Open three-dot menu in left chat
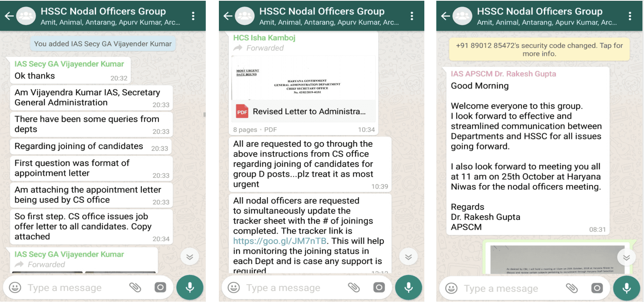The height and width of the screenshot is (302, 644). (x=193, y=16)
